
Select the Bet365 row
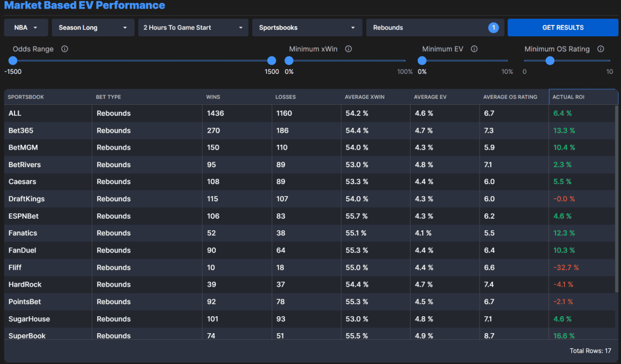pyautogui.click(x=309, y=131)
